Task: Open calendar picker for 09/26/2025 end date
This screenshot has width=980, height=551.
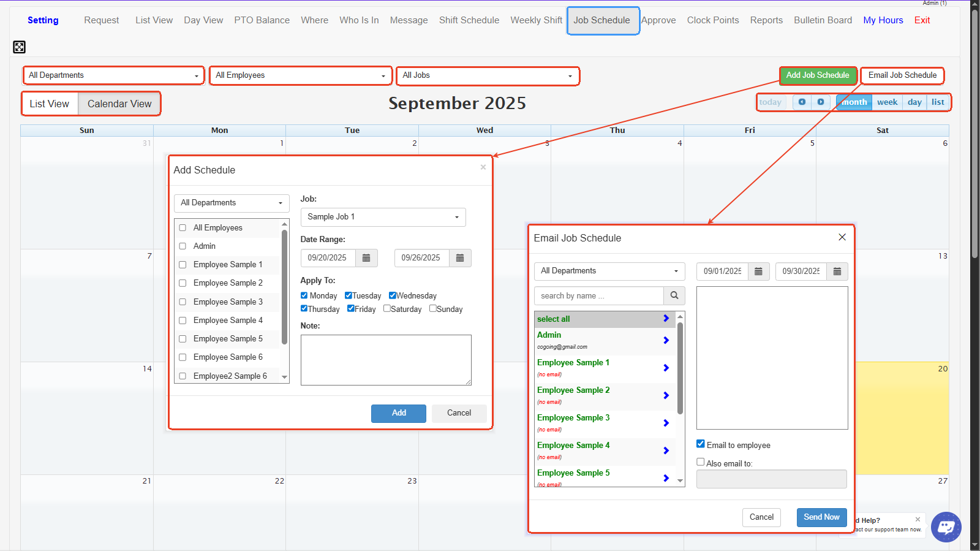Action: [x=460, y=258]
